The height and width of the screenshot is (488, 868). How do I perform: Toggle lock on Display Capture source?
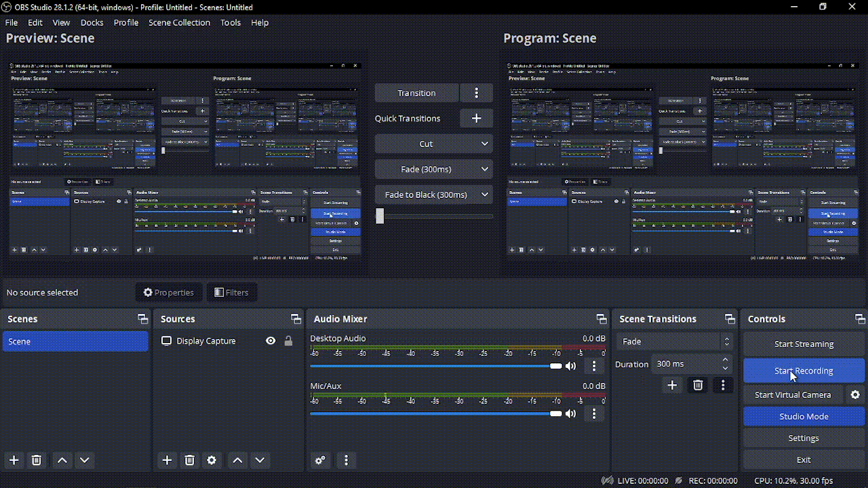coord(288,341)
